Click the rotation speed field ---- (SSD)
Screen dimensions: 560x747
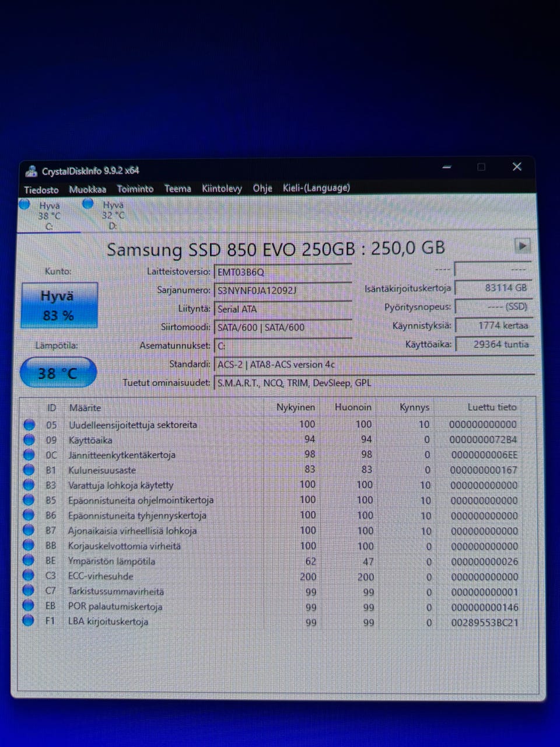[494, 306]
